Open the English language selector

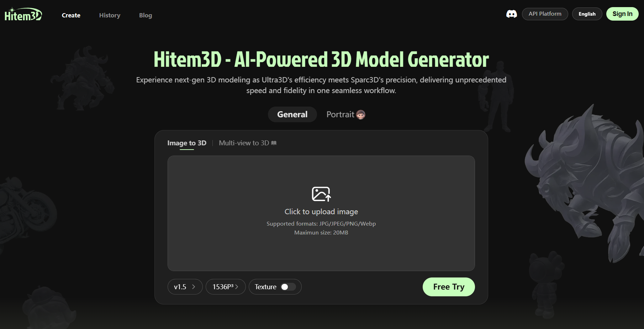587,14
